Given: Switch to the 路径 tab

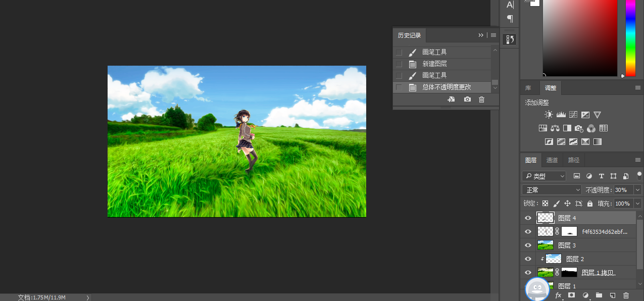Looking at the screenshot, I should tap(574, 160).
